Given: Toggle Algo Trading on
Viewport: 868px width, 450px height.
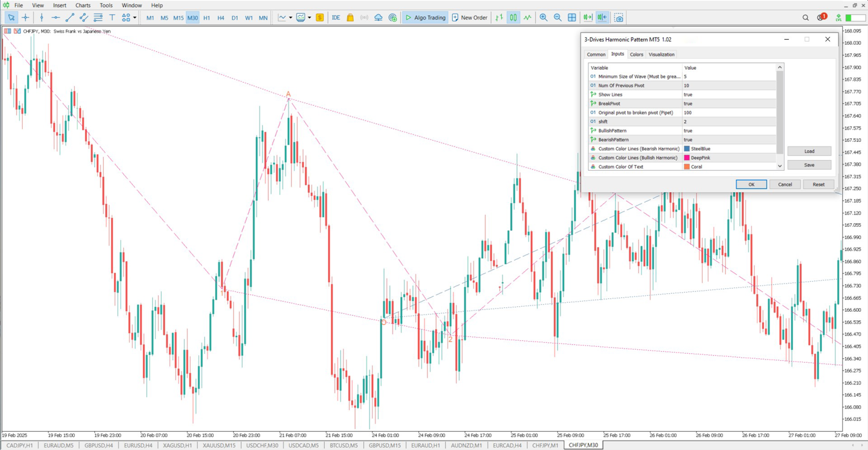Looking at the screenshot, I should point(425,17).
